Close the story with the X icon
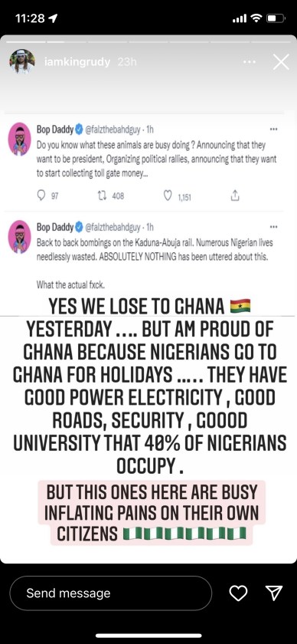The width and height of the screenshot is (297, 644). (281, 62)
